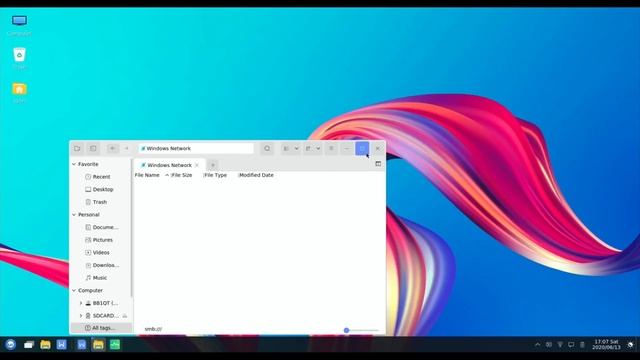Go back with the left arrow button
Image resolution: width=640 pixels, height=360 pixels.
(113, 149)
